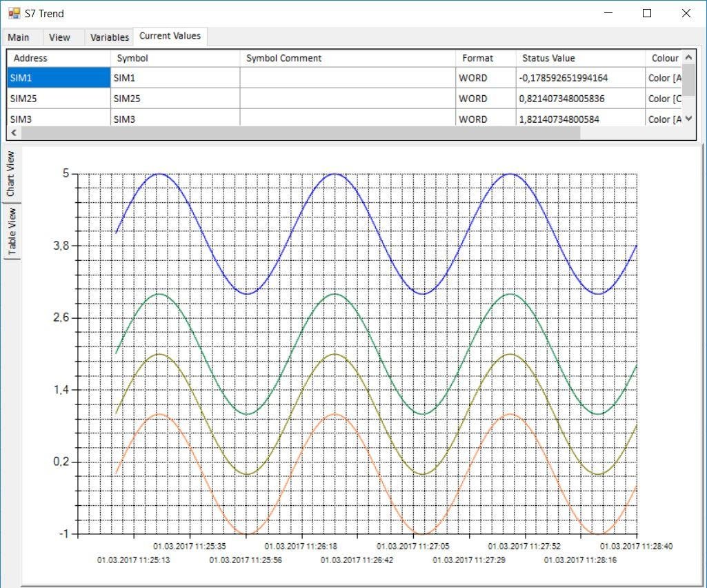The width and height of the screenshot is (707, 588).
Task: Go to the Variables tab
Action: 110,37
